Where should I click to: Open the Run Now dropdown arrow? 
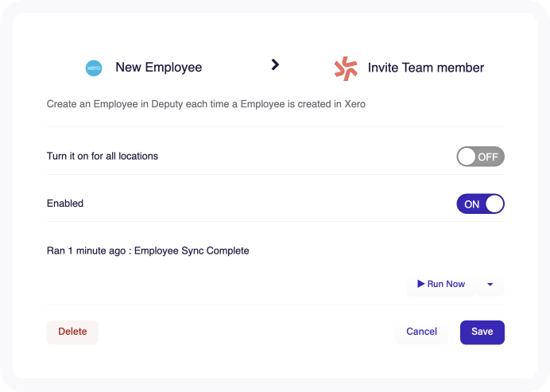pyautogui.click(x=490, y=285)
